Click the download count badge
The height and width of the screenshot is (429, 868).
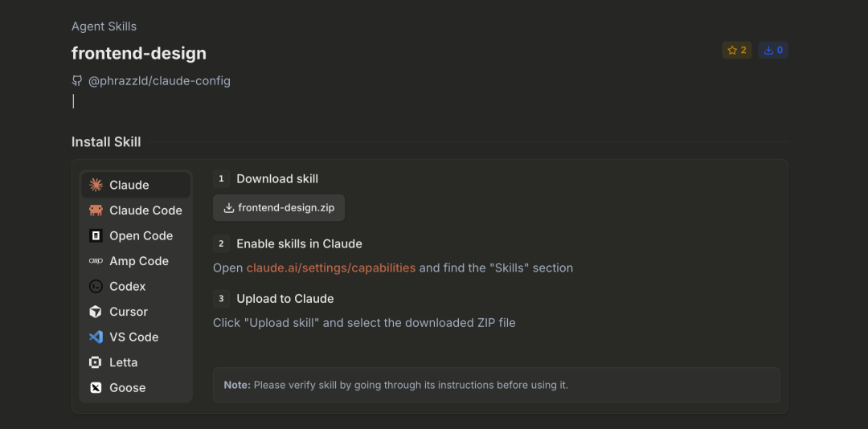tap(773, 50)
